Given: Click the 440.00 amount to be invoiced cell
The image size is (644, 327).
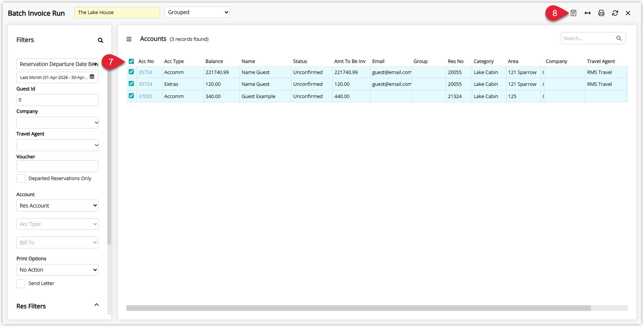Looking at the screenshot, I should (351, 96).
